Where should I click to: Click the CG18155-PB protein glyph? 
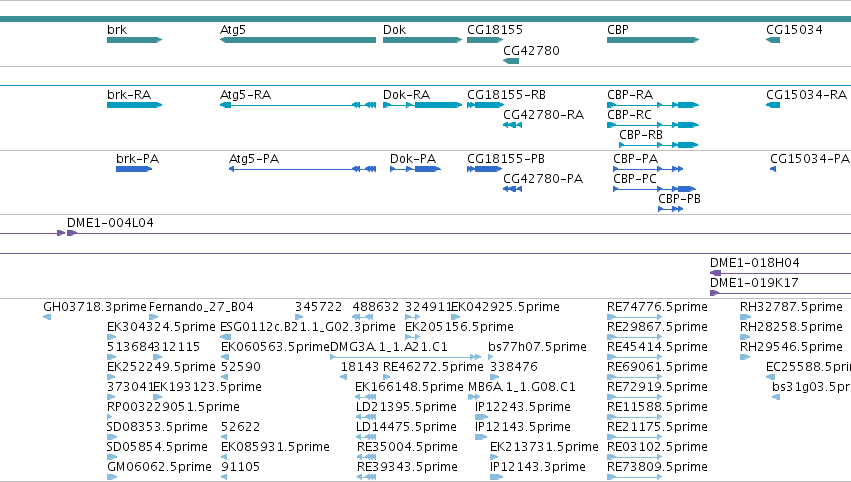pos(485,169)
